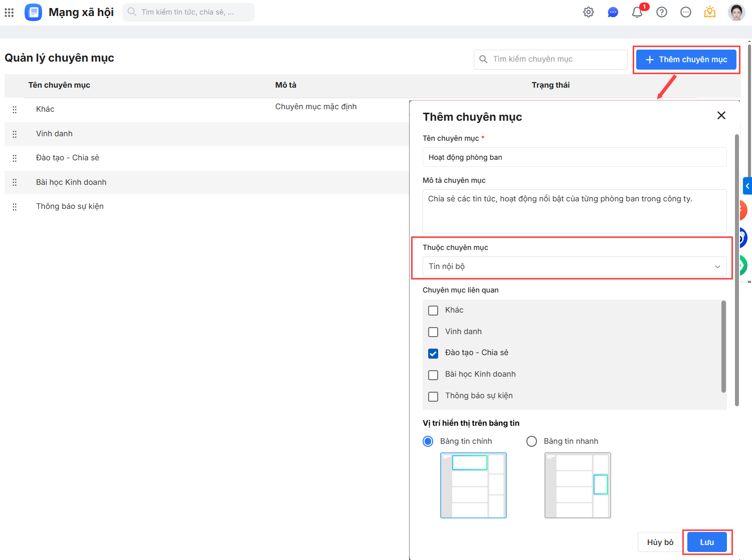Click the Thêm chuyên mục button
This screenshot has width=752, height=560.
click(686, 60)
